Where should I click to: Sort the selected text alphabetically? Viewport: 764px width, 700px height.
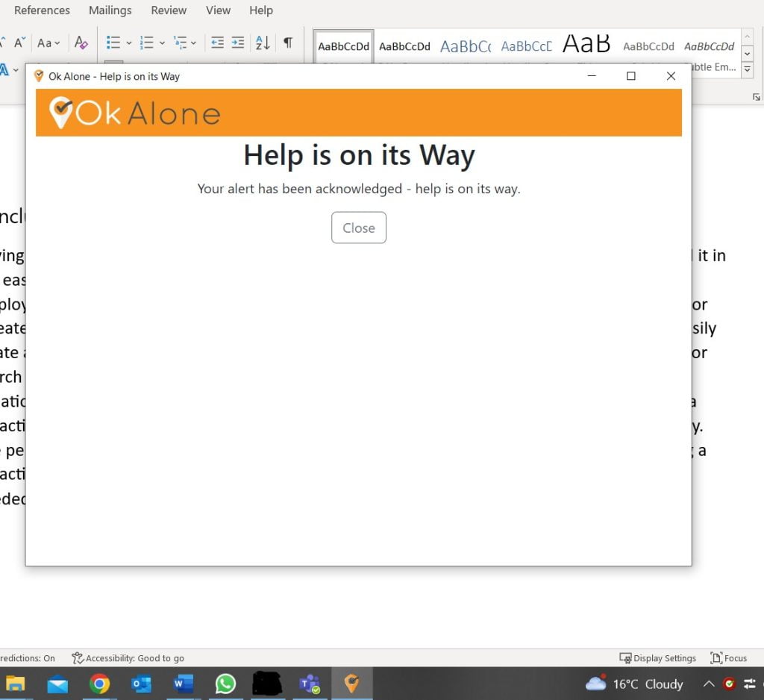click(x=263, y=43)
